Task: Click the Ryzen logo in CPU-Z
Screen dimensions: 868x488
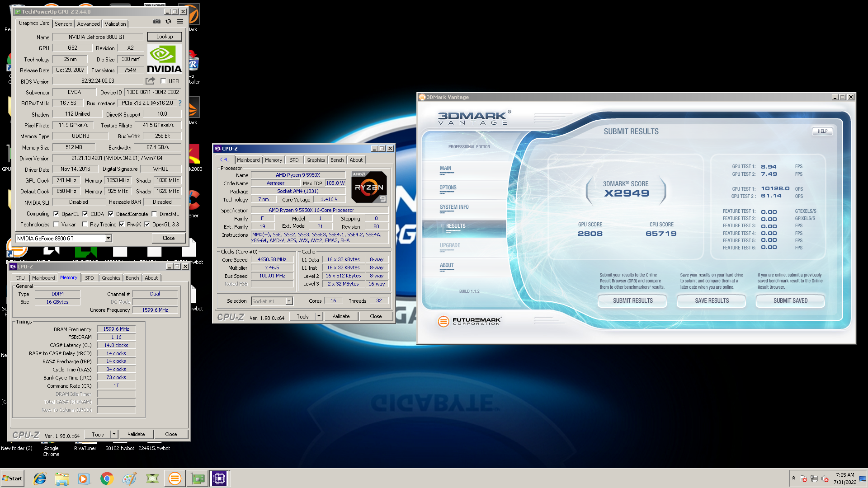Action: [x=369, y=187]
